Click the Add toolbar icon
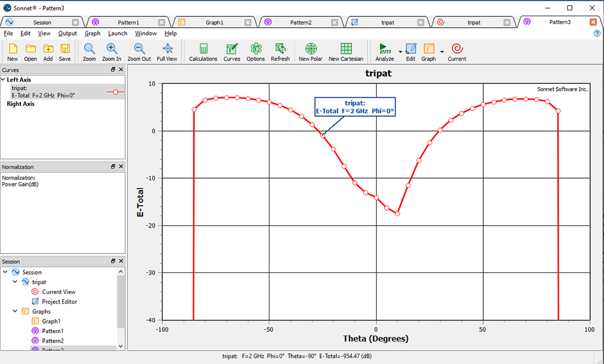Image resolution: width=604 pixels, height=364 pixels. click(48, 52)
